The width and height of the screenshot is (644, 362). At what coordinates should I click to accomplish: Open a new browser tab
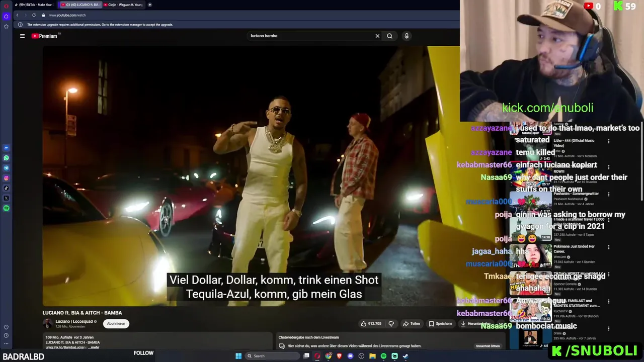(150, 5)
